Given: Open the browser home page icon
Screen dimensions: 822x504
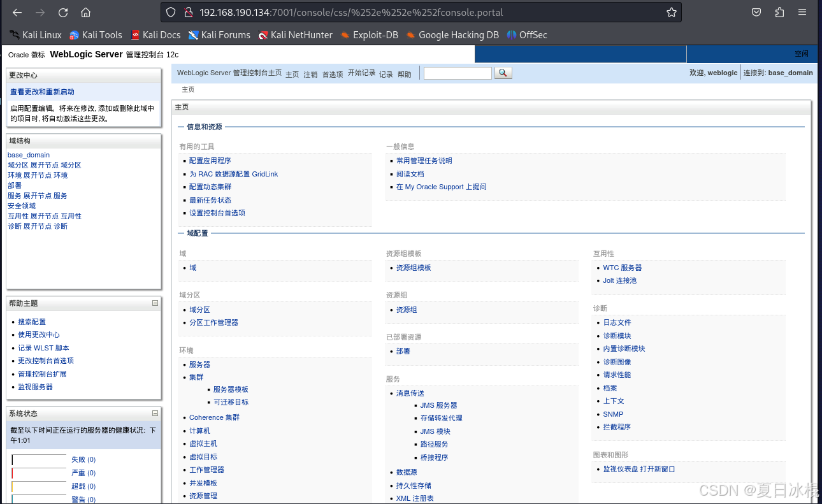Looking at the screenshot, I should [x=85, y=13].
